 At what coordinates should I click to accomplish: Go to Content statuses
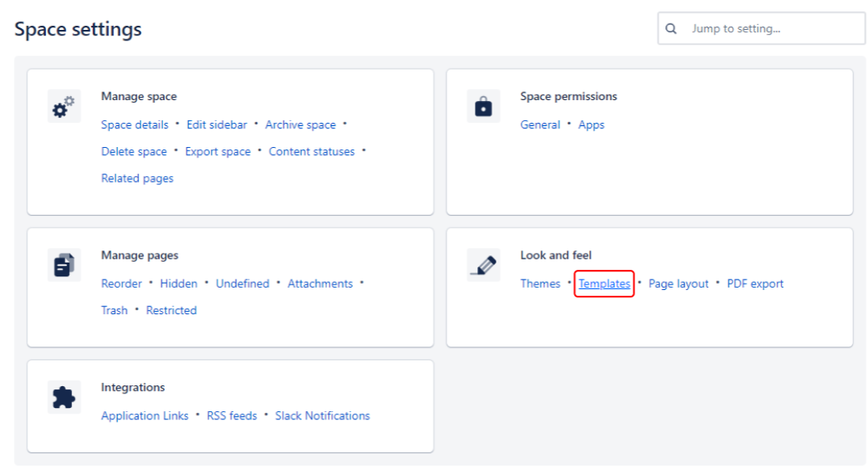click(312, 152)
